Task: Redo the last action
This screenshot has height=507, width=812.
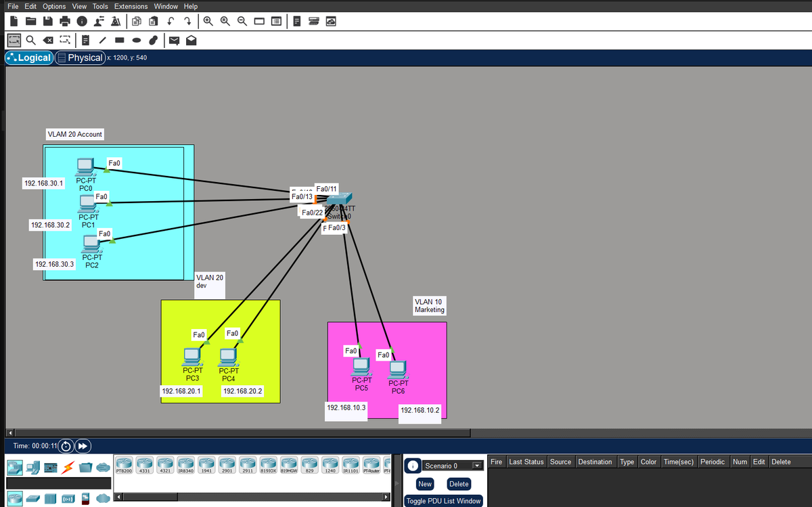Action: (188, 22)
